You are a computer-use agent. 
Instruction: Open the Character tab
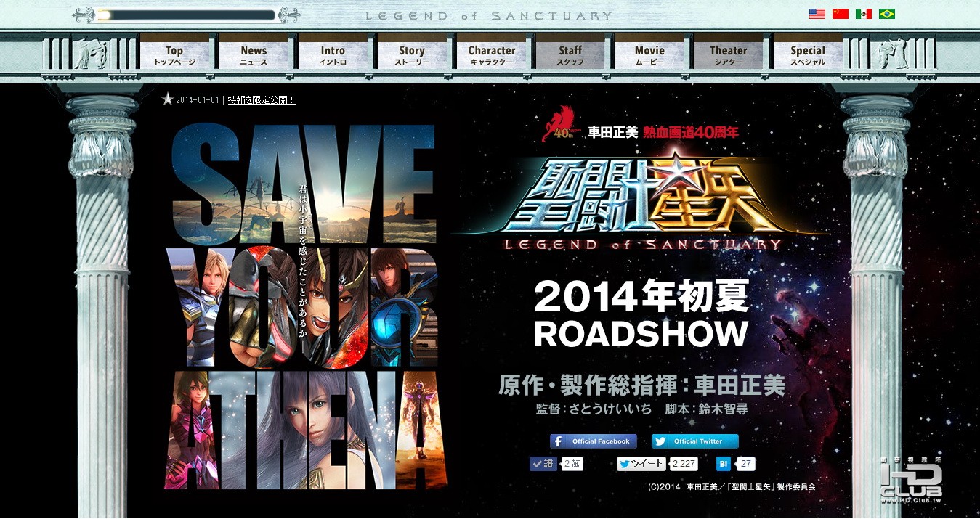click(x=491, y=55)
